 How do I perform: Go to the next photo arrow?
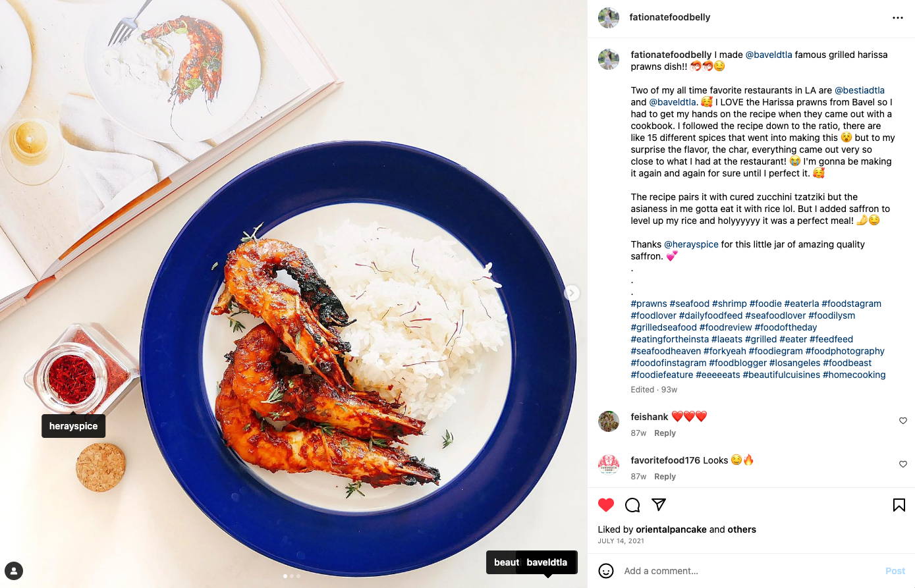(572, 293)
